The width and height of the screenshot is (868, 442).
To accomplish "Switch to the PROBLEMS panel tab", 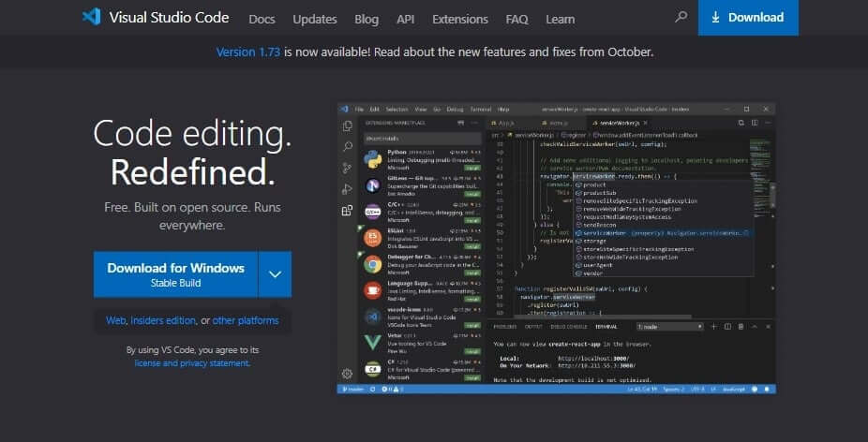I will [x=505, y=327].
